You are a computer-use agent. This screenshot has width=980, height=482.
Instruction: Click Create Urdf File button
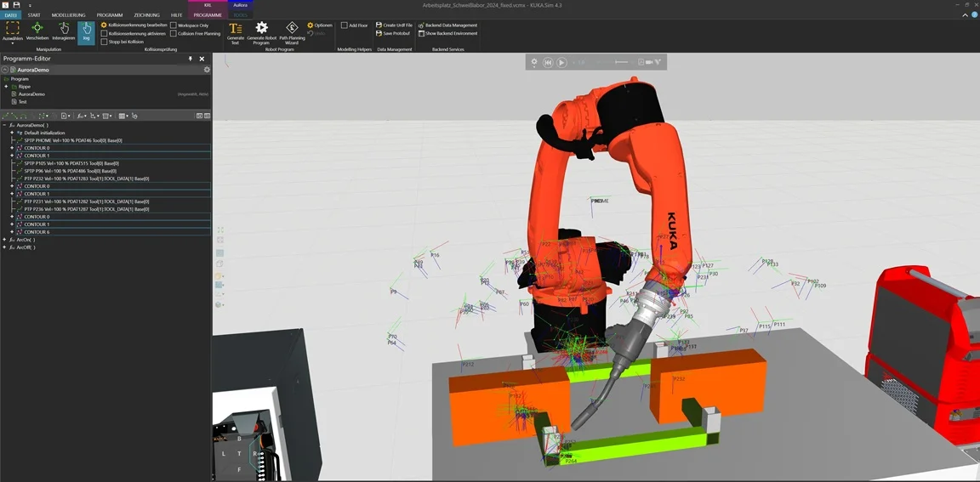coord(395,26)
